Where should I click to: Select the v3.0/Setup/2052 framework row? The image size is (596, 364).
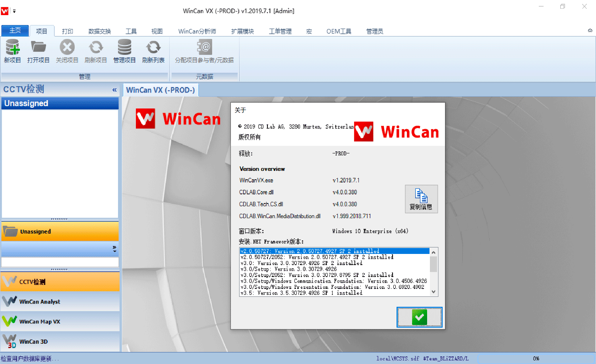point(335,275)
